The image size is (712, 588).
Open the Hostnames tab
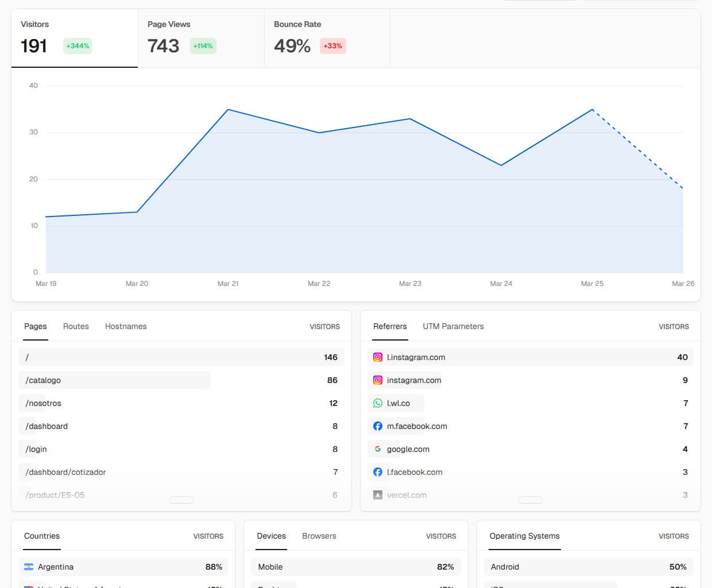[126, 326]
